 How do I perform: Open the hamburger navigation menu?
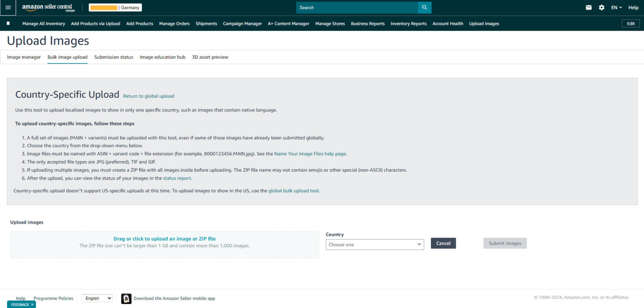coord(8,8)
